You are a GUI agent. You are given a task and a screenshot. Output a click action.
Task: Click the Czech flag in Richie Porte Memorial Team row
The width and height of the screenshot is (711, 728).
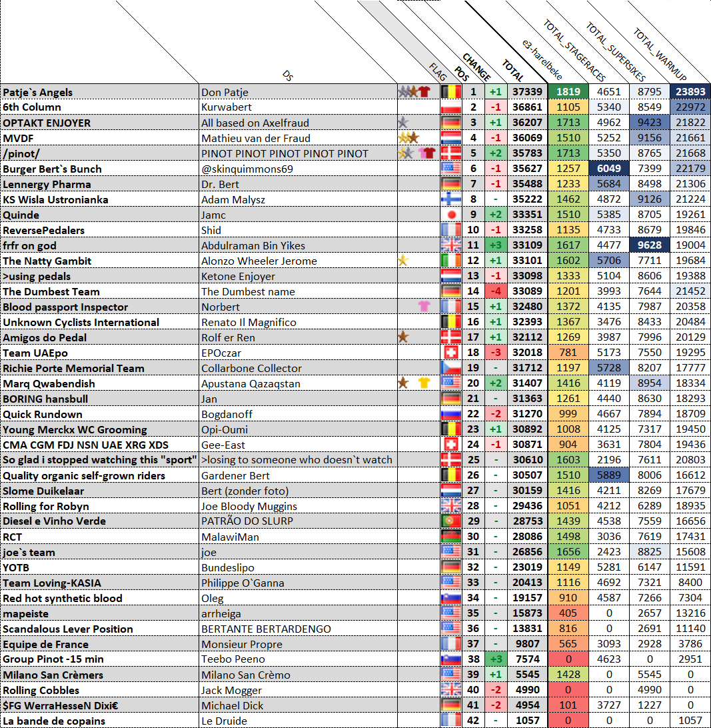point(450,368)
